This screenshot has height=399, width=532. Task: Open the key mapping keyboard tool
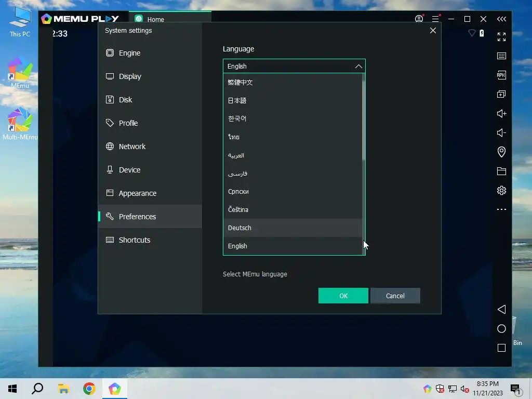click(x=501, y=56)
